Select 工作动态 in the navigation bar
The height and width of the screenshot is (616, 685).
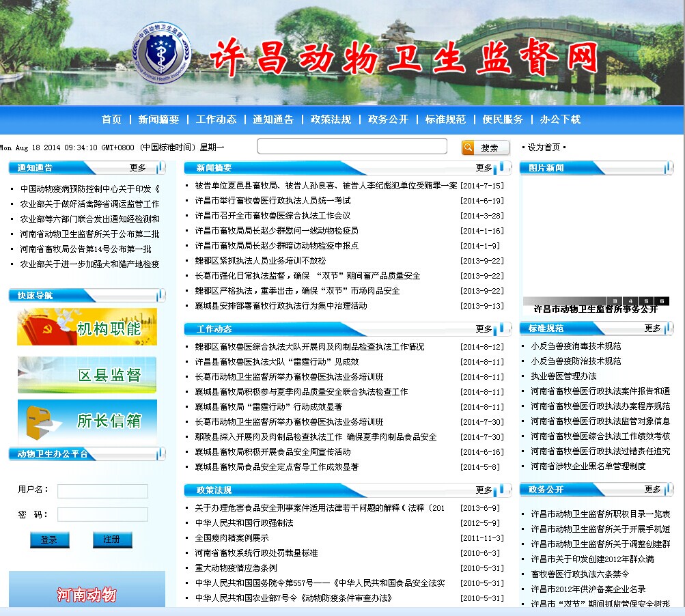click(x=216, y=120)
